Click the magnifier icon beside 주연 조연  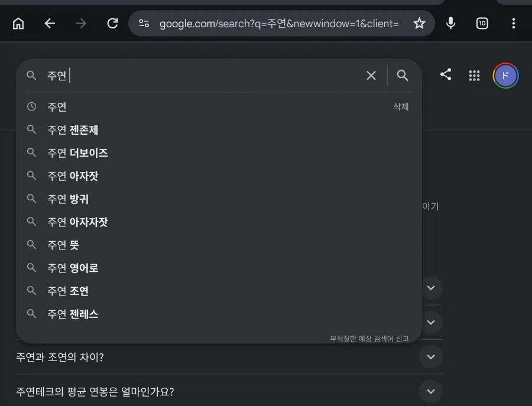[31, 291]
